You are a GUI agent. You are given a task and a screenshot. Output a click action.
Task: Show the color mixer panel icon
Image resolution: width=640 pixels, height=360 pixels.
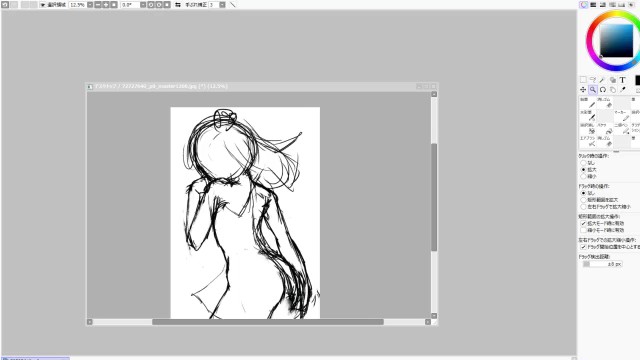612,4
